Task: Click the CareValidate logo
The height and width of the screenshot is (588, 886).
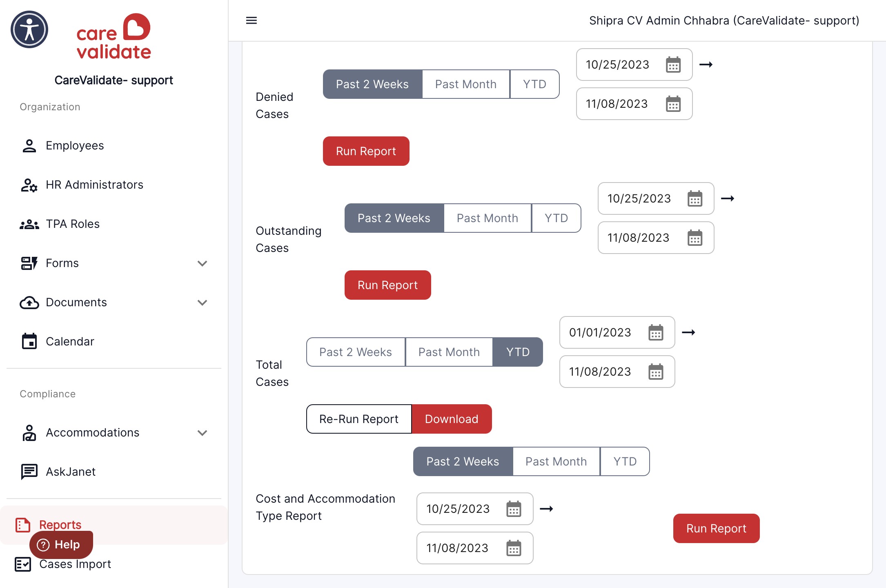Action: (114, 37)
